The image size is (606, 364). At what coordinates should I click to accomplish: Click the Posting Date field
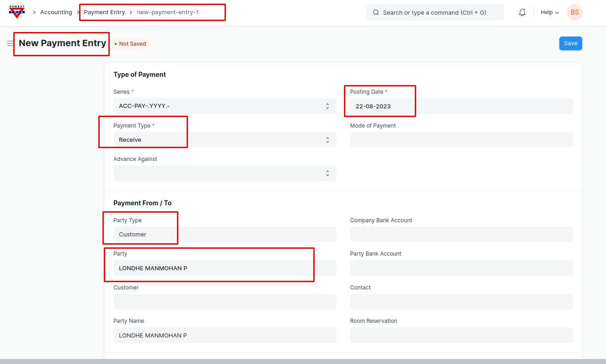pyautogui.click(x=461, y=106)
